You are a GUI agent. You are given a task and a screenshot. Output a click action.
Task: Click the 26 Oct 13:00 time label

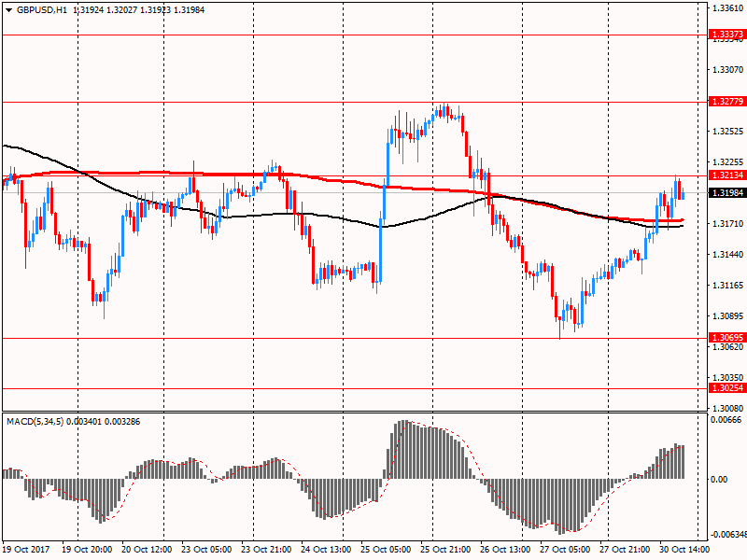(505, 550)
